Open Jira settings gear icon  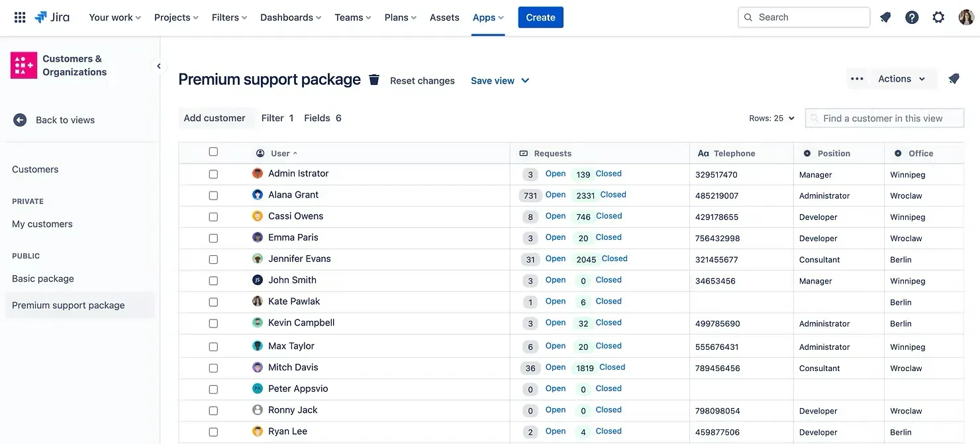coord(938,17)
